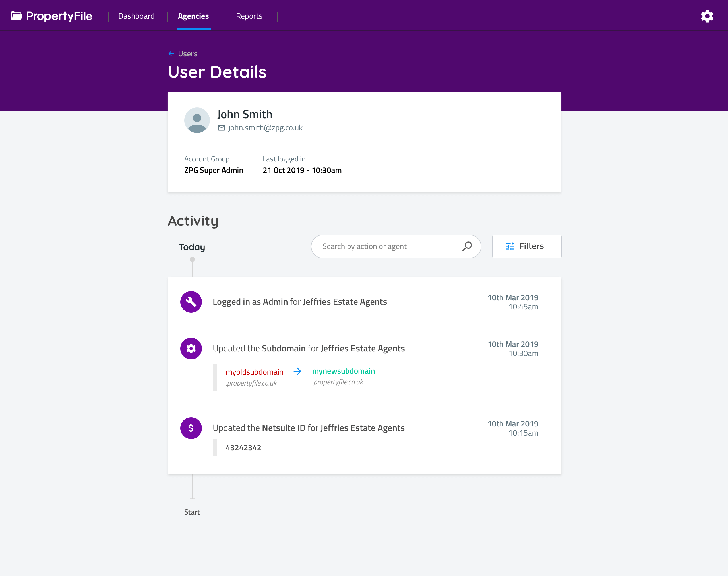Screen dimensions: 728x576
Task: Focus the Search by action or agent field
Action: 384,246
